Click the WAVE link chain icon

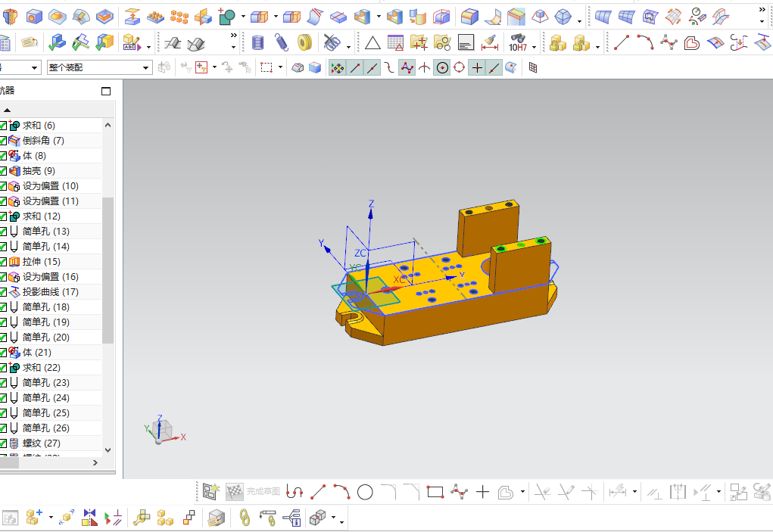[x=244, y=518]
